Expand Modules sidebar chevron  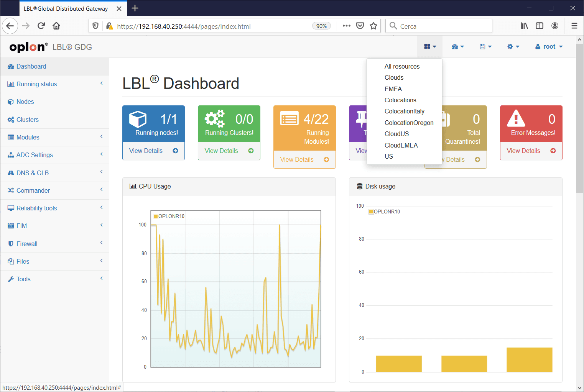coord(102,136)
